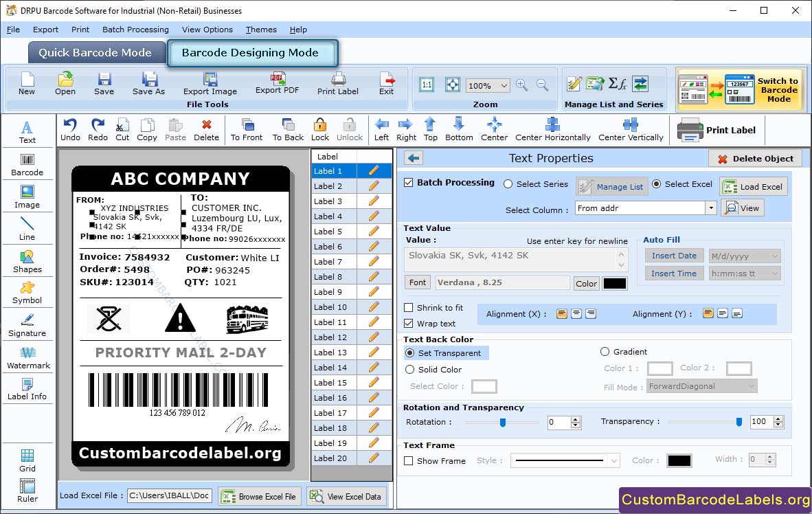This screenshot has width=812, height=514.
Task: Choose the Image tool in sidebar
Action: [x=27, y=197]
